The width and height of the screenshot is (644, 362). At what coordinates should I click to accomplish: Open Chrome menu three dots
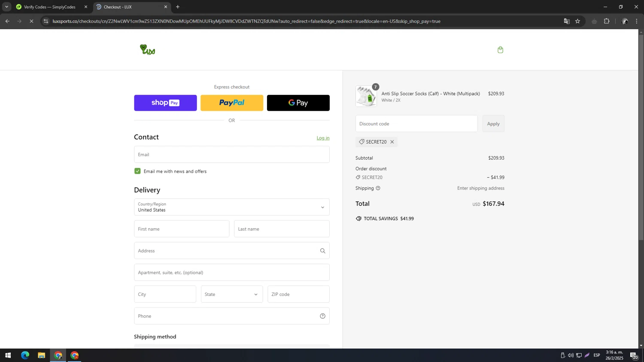(x=637, y=21)
